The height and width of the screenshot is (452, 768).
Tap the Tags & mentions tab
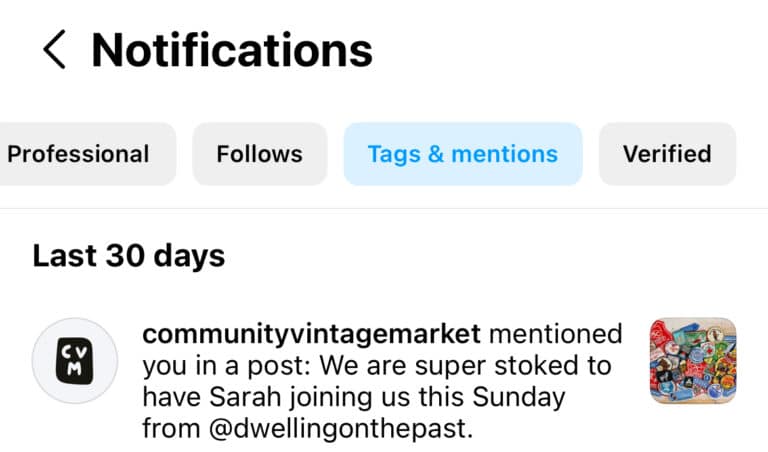pos(462,154)
